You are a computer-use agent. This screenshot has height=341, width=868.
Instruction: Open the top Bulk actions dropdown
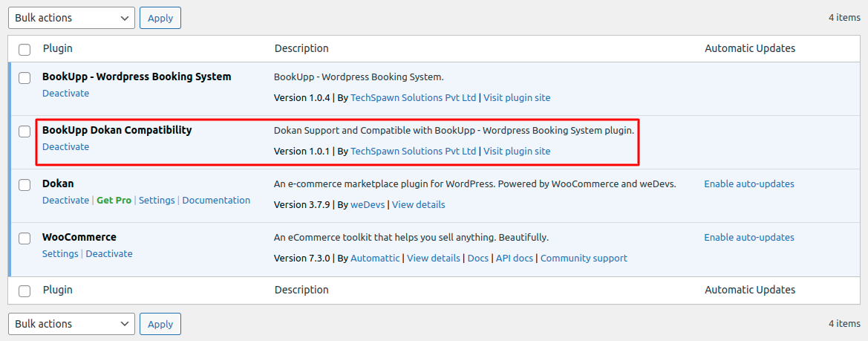click(x=71, y=18)
